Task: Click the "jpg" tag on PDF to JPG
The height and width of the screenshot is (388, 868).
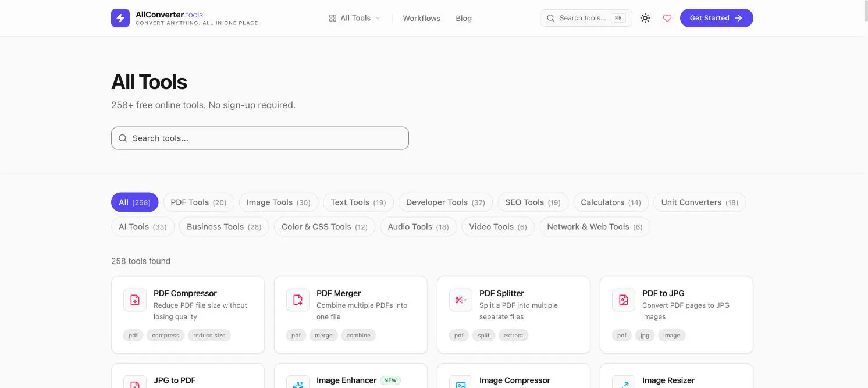Action: (645, 336)
